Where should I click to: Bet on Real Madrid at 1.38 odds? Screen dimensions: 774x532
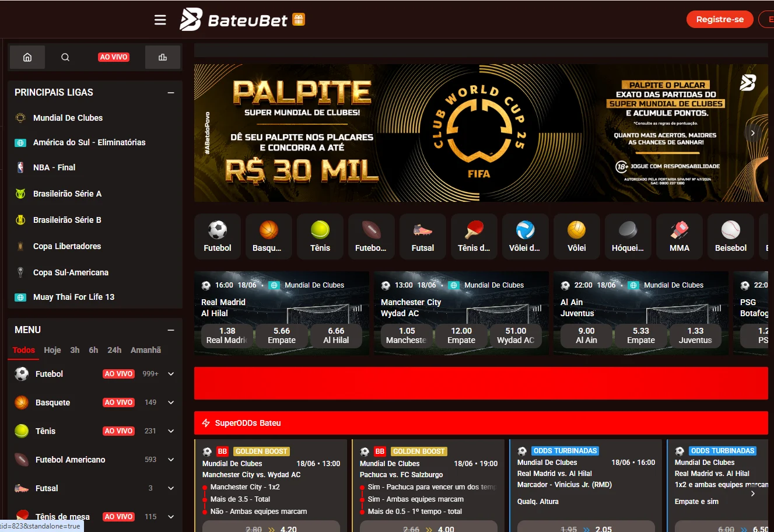(x=227, y=335)
